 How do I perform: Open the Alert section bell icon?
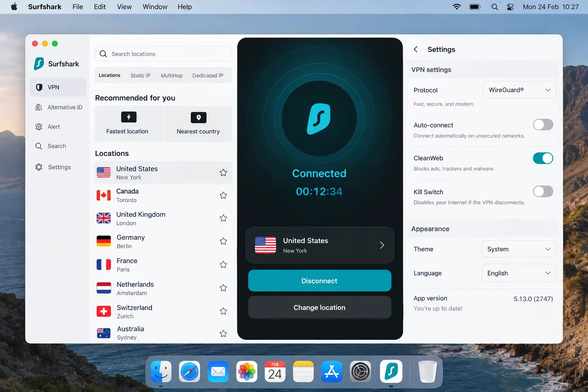click(39, 127)
